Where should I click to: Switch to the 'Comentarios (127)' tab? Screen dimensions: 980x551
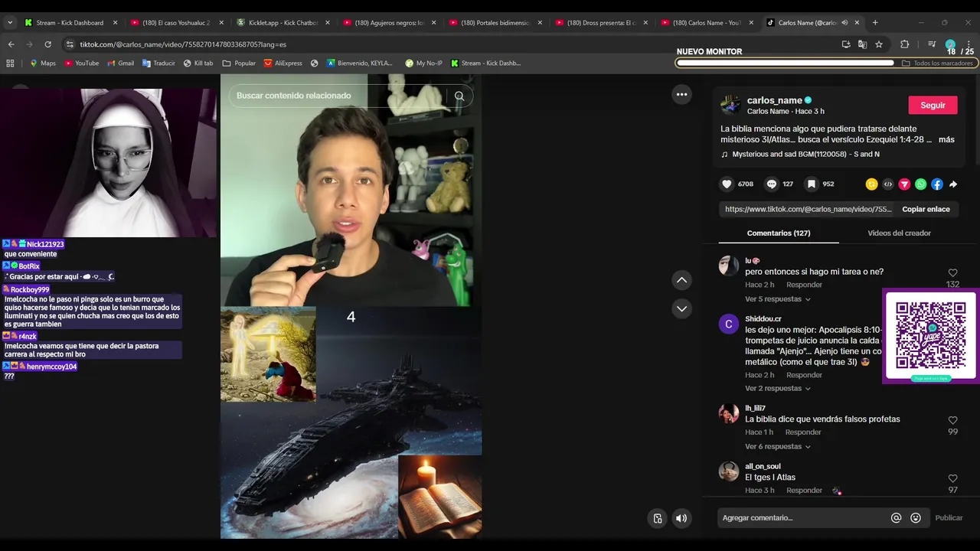pos(778,233)
